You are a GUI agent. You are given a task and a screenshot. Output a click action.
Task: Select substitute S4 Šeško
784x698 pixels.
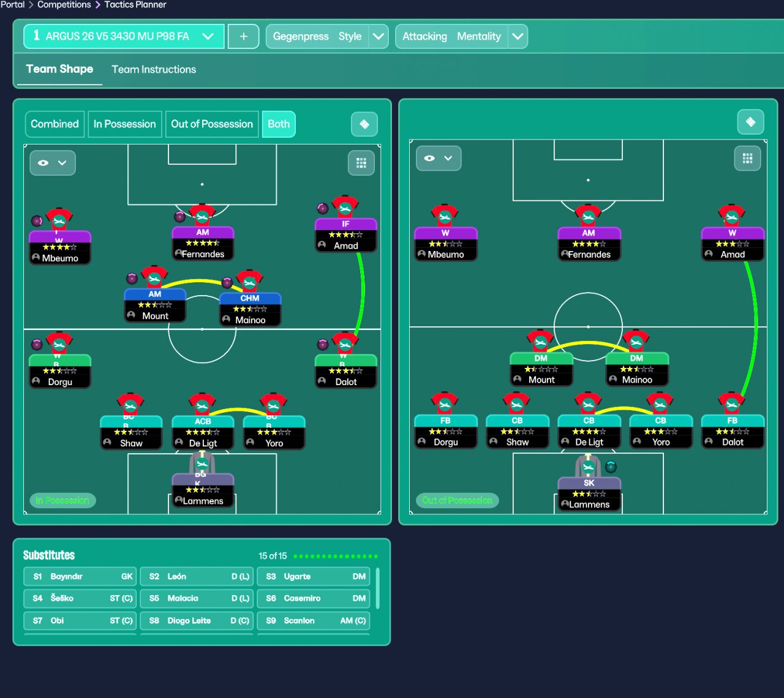[80, 598]
